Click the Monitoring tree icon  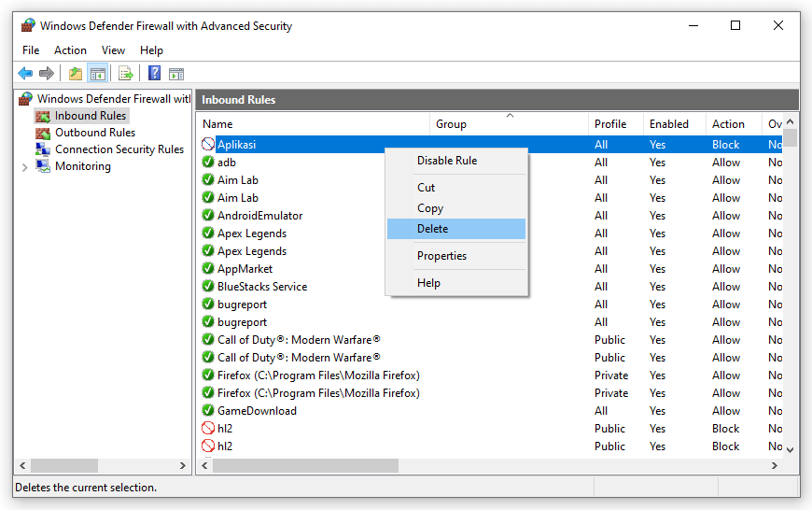point(42,166)
